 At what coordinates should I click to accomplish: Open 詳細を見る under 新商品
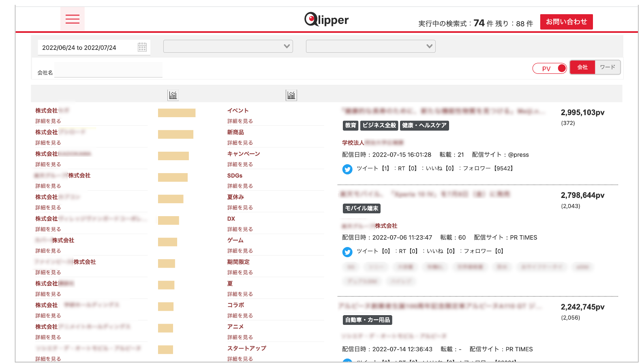coord(240,143)
